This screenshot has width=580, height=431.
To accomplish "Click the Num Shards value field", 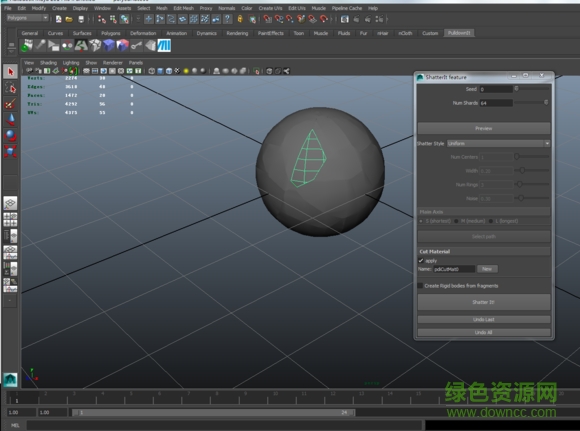I will 496,103.
